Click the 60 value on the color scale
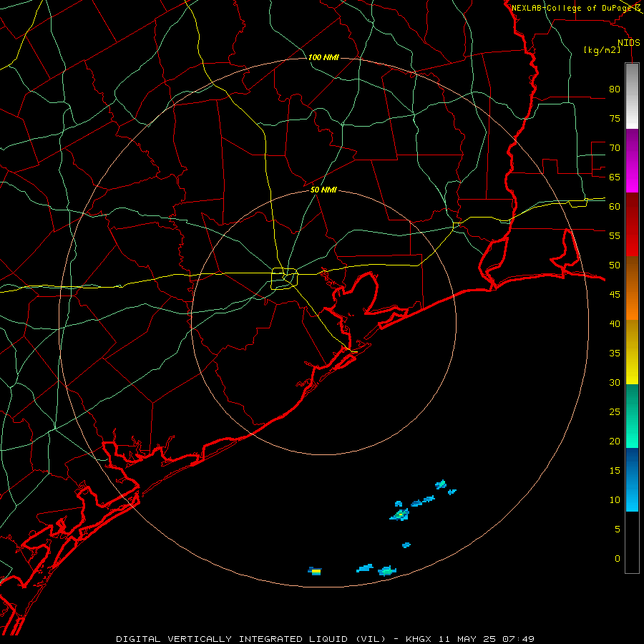Image resolution: width=644 pixels, height=644 pixels. [615, 207]
